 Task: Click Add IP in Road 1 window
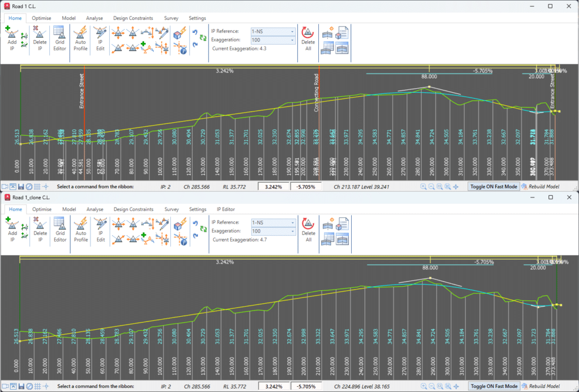(x=12, y=39)
